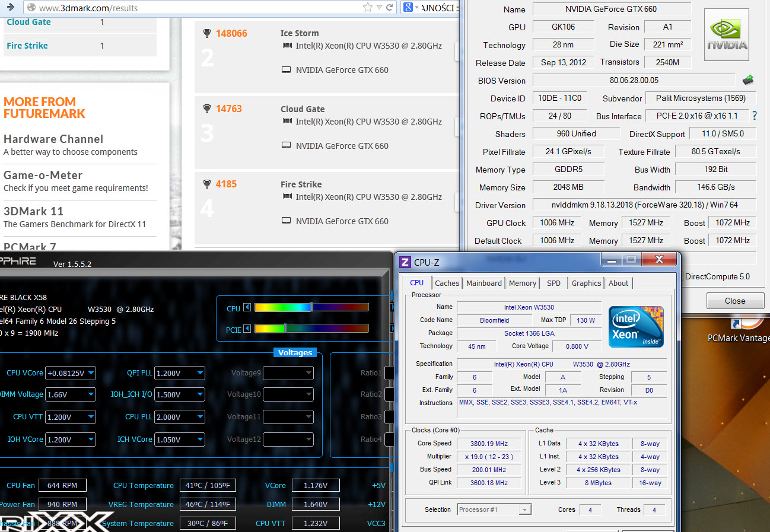Click the browser forward arrow
The image size is (770, 532).
click(10, 7)
